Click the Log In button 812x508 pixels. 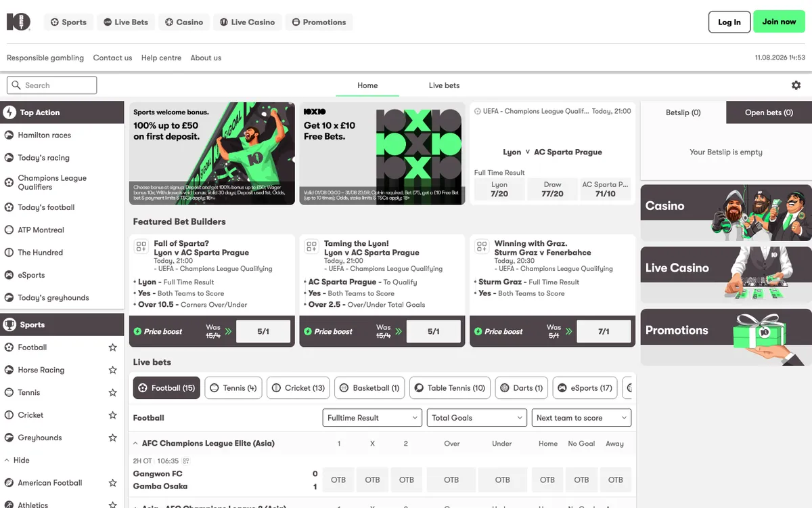(729, 22)
